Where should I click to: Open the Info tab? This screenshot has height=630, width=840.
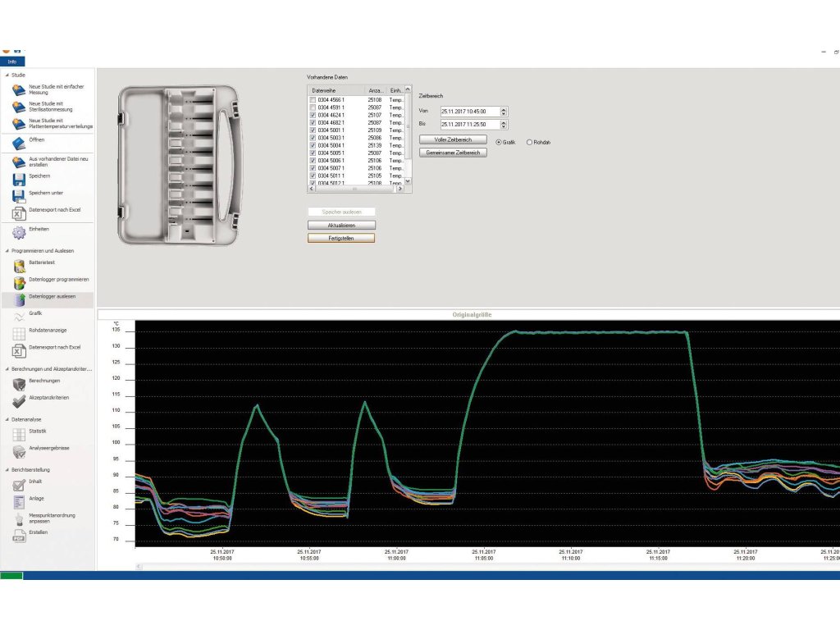click(x=12, y=62)
